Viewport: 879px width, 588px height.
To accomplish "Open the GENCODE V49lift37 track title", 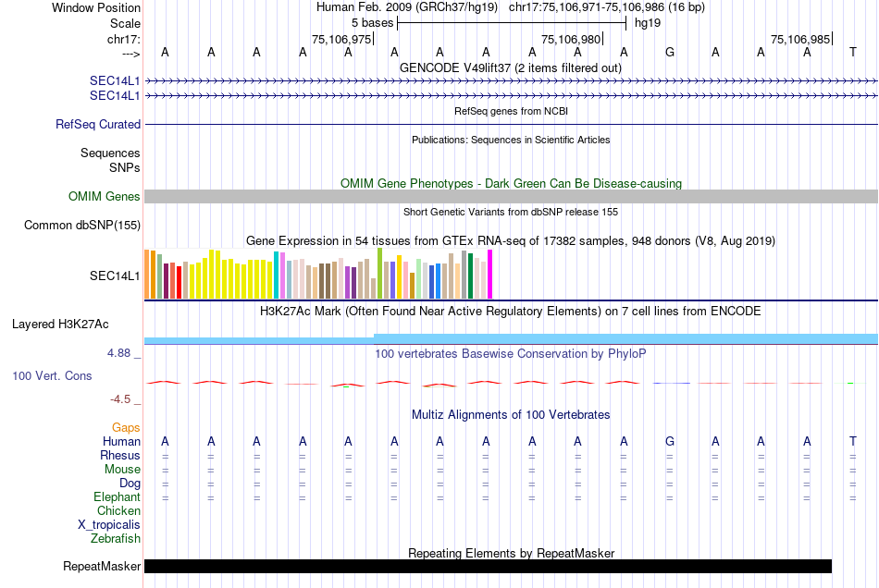I will (x=511, y=67).
